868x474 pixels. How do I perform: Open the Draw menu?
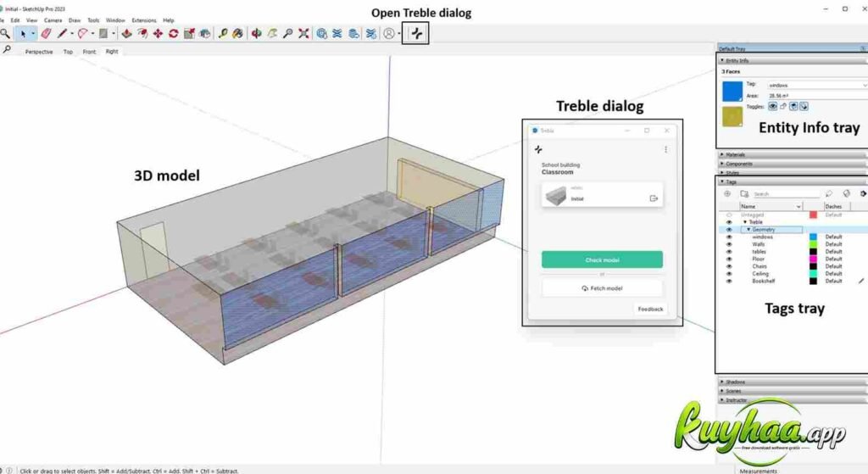[75, 20]
